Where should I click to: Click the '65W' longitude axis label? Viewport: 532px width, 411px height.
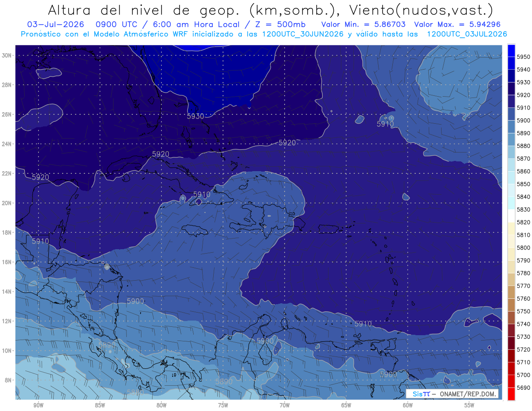click(346, 405)
